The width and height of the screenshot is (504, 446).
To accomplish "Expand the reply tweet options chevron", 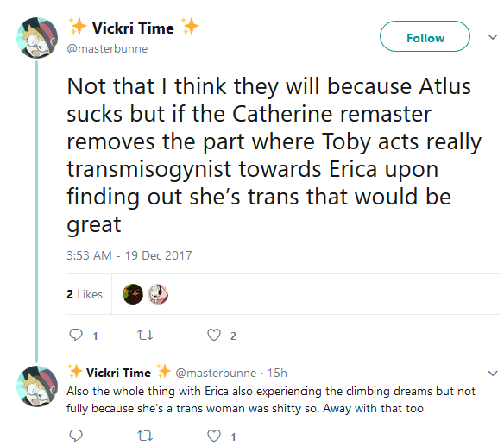I will tap(493, 374).
